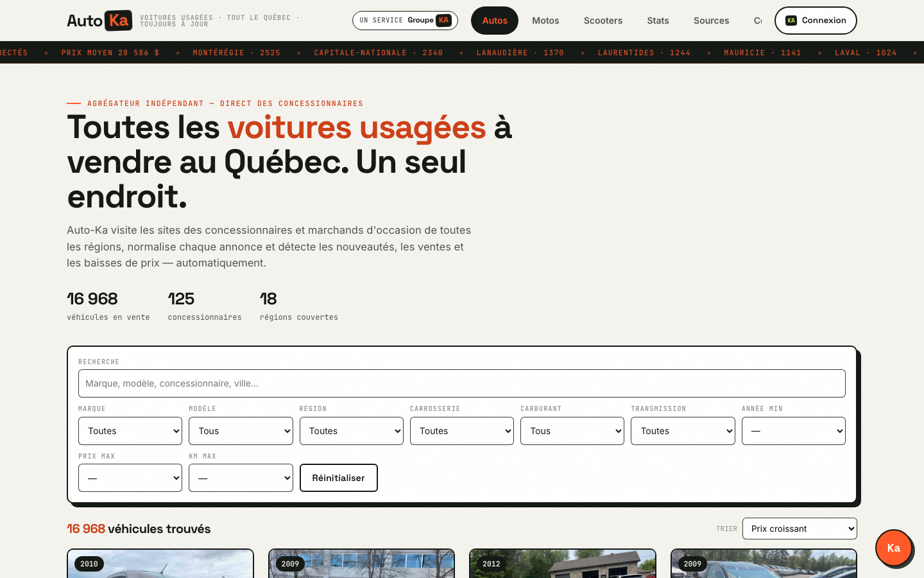This screenshot has width=924, height=578.
Task: Expand the Carburant dropdown
Action: [x=572, y=431]
